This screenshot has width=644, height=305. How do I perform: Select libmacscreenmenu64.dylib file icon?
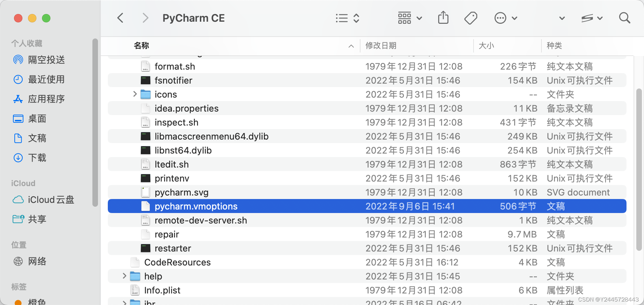(x=146, y=136)
